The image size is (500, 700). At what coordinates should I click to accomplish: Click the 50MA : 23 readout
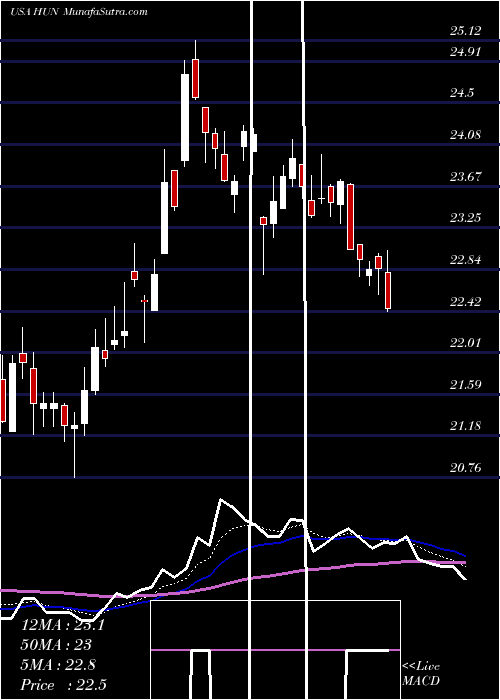[56, 645]
